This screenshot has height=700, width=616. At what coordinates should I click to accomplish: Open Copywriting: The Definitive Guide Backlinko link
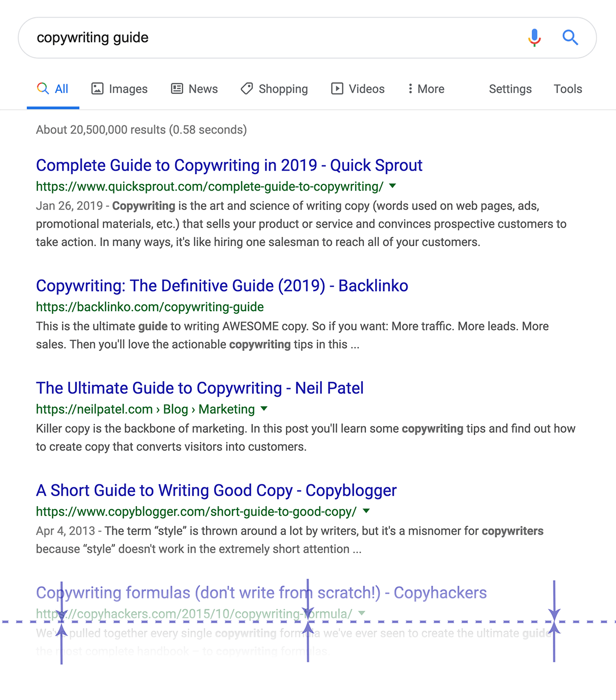222,286
